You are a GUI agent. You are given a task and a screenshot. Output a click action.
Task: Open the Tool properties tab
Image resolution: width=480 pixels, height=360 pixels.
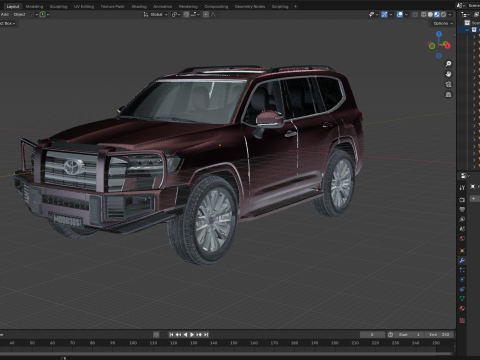click(462, 188)
